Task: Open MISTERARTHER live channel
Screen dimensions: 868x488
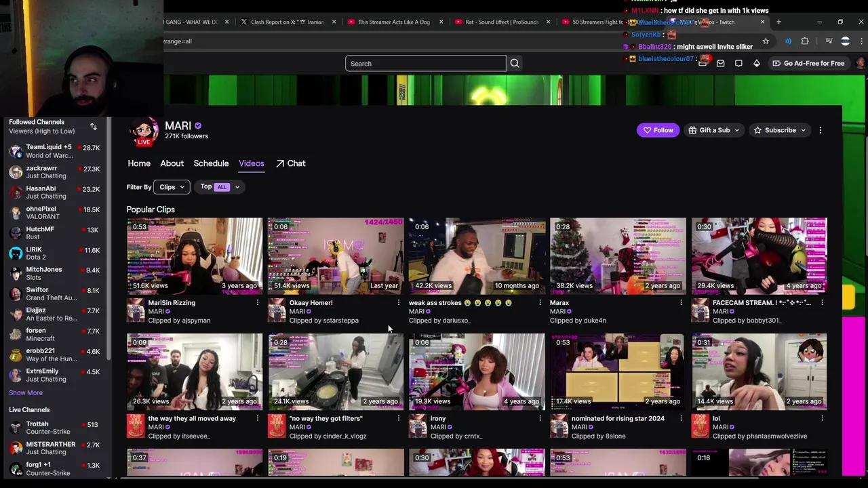Action: coord(54,448)
